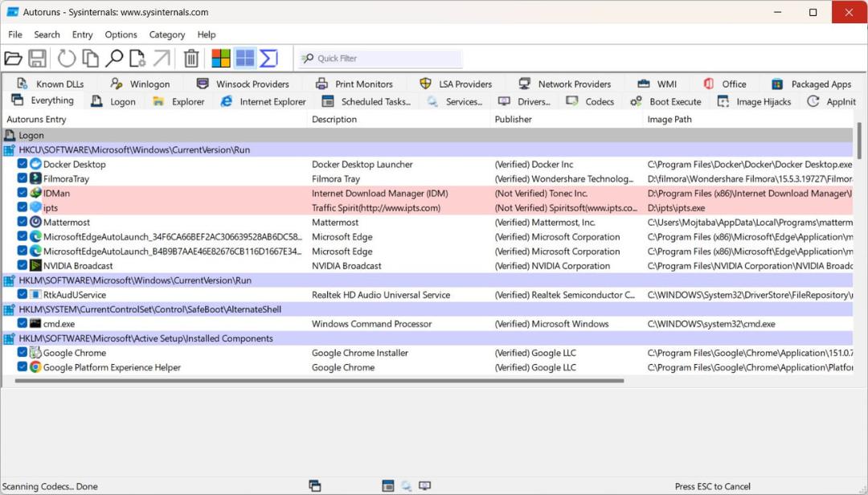Click registry icon beside HKCU Run key
This screenshot has width=868, height=495.
[10, 149]
